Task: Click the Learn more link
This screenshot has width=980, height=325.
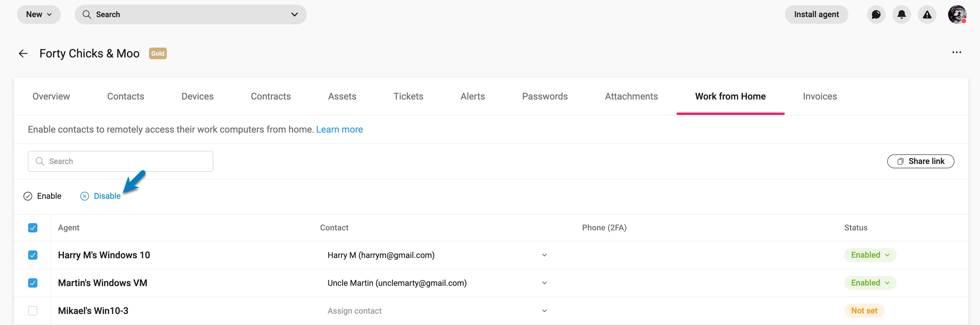Action: pos(339,129)
